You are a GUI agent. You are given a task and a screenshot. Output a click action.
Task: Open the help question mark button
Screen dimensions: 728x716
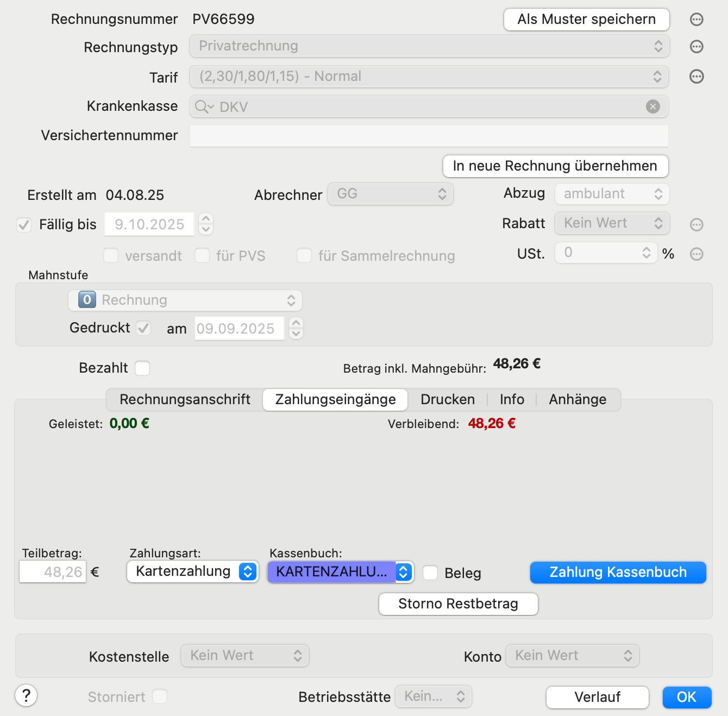(x=26, y=695)
